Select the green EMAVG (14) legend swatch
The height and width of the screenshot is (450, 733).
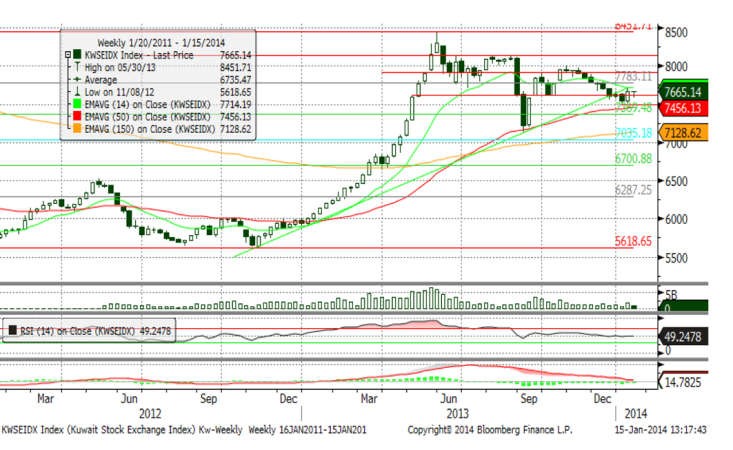(77, 104)
